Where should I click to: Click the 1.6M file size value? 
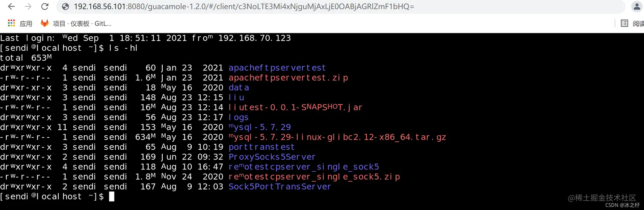145,78
